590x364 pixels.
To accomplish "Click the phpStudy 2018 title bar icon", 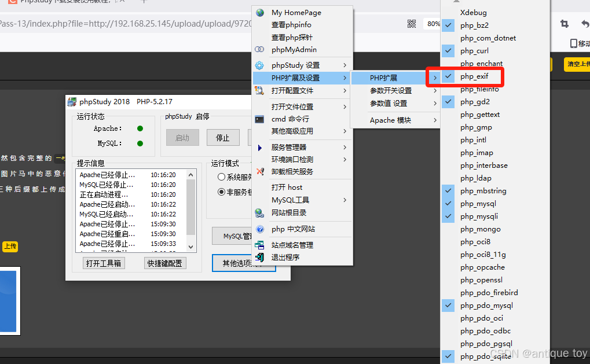I will [x=72, y=101].
